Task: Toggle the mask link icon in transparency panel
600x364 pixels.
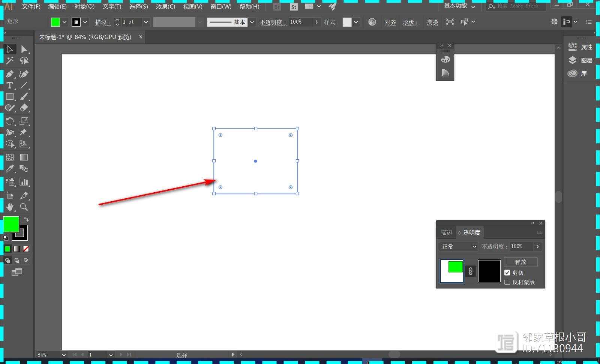Action: [x=471, y=271]
